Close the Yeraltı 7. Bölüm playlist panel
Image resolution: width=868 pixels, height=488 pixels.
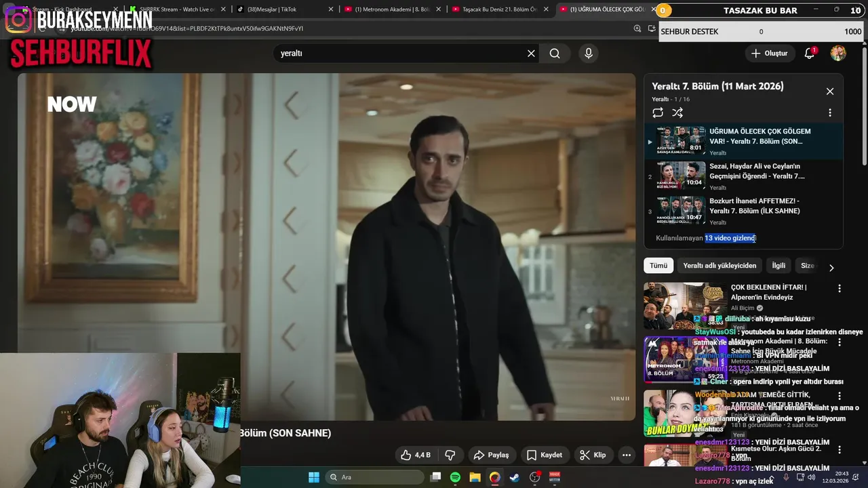pyautogui.click(x=829, y=91)
